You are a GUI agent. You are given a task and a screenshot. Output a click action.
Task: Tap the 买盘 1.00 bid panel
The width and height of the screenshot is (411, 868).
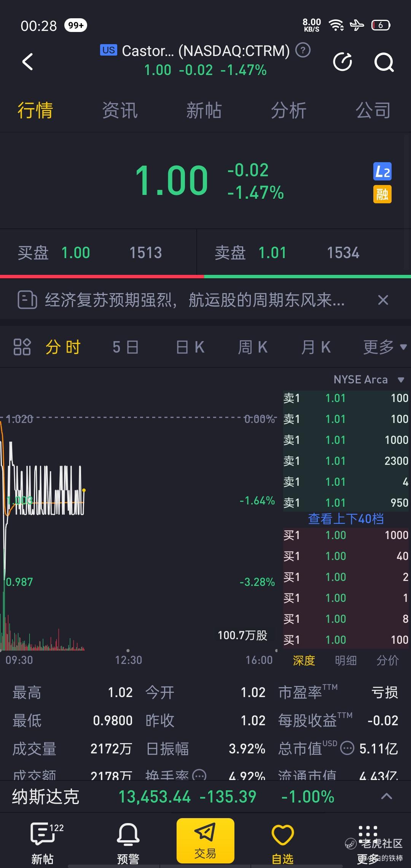point(98,252)
